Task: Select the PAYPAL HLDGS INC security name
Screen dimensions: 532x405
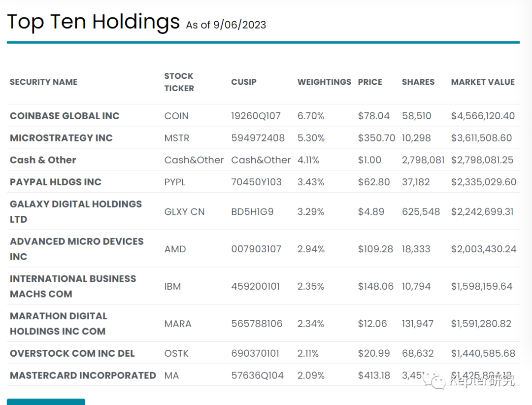Action: click(55, 182)
